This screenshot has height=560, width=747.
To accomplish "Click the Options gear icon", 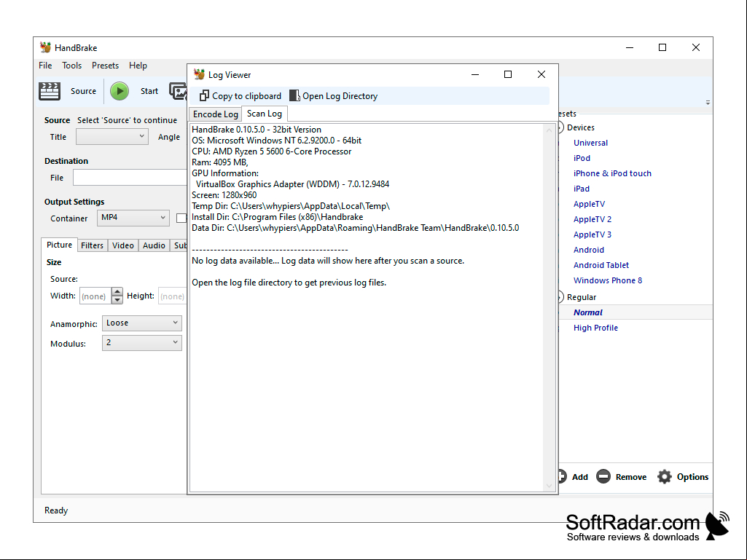I will (x=665, y=476).
